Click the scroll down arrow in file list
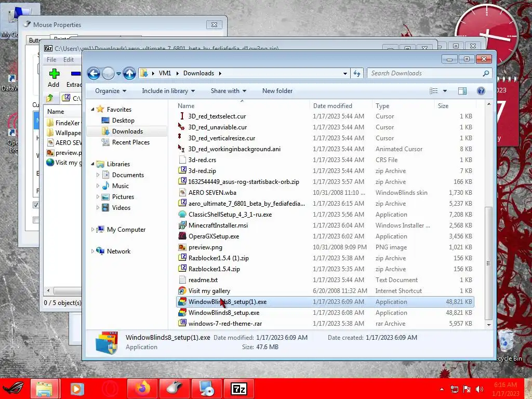This screenshot has height=399, width=532. 488,325
